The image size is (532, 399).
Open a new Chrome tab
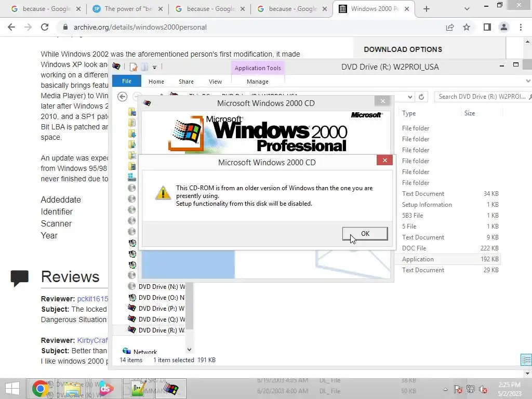[427, 9]
